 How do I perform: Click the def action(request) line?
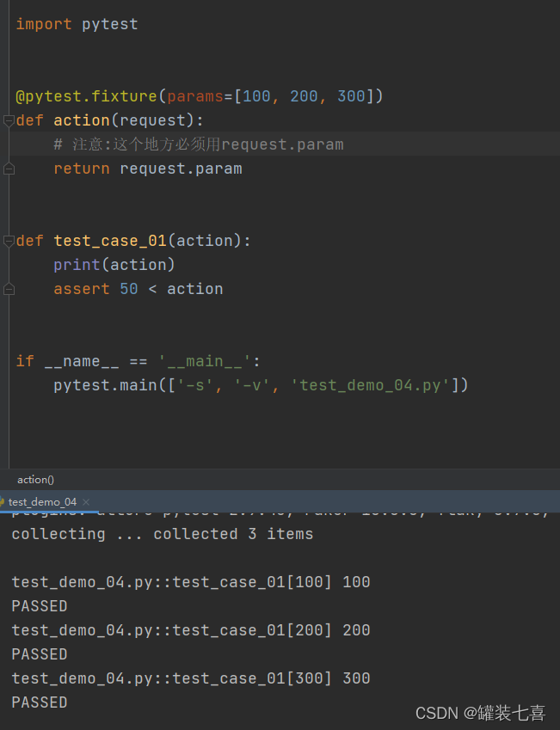tap(109, 120)
